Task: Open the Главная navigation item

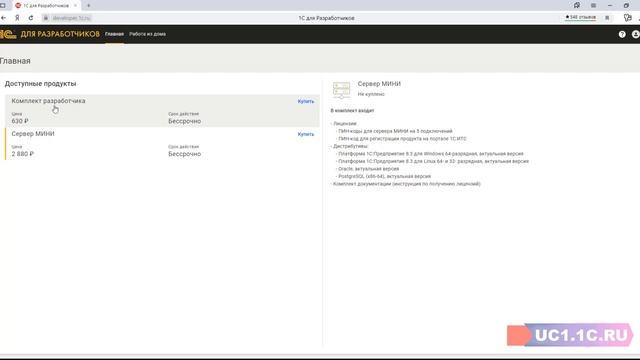Action: click(114, 34)
